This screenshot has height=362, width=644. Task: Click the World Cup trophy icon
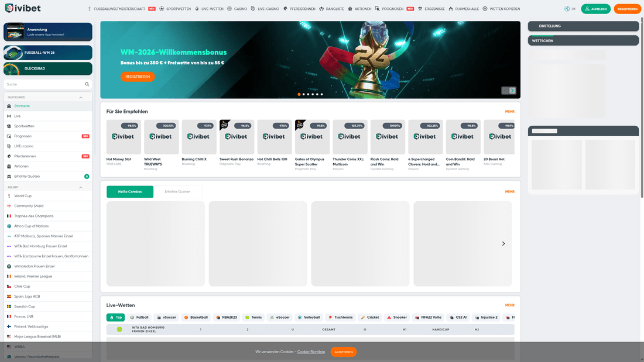(9, 196)
